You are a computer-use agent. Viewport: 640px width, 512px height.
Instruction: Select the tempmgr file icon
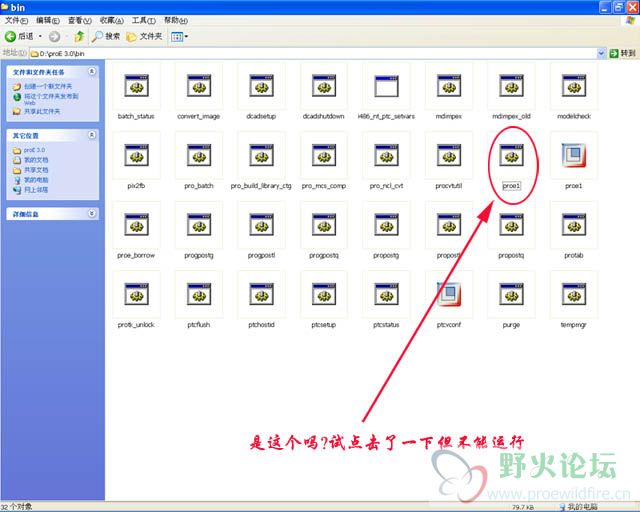pyautogui.click(x=573, y=294)
